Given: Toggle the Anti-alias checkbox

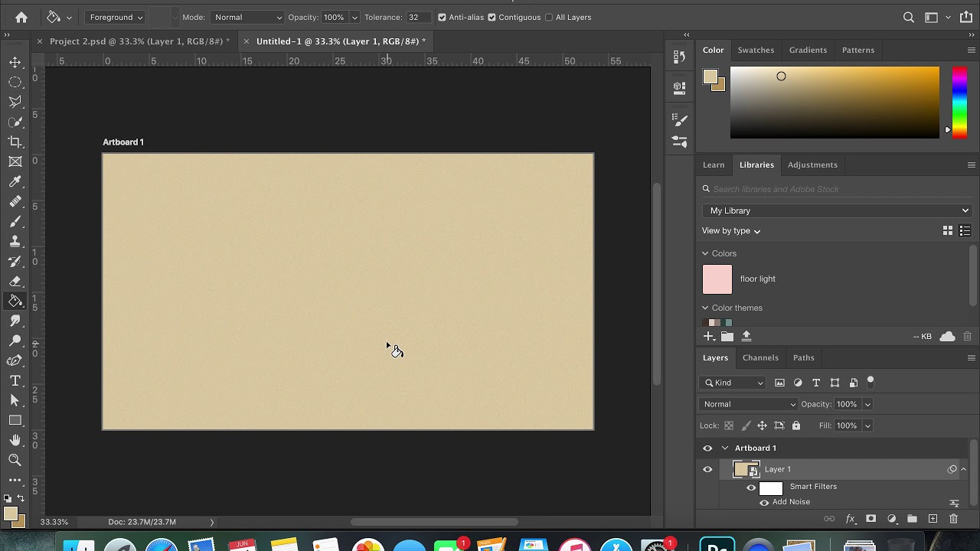Looking at the screenshot, I should click(442, 17).
